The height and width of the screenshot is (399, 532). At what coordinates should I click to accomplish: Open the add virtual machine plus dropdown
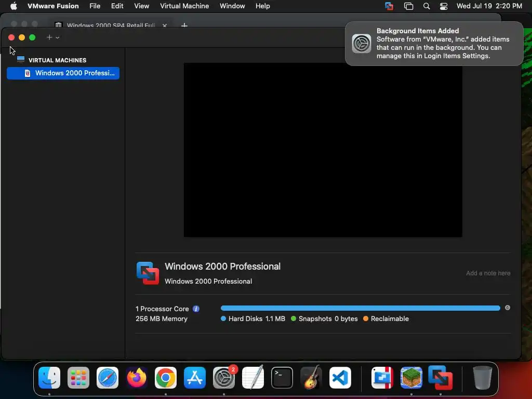click(53, 37)
